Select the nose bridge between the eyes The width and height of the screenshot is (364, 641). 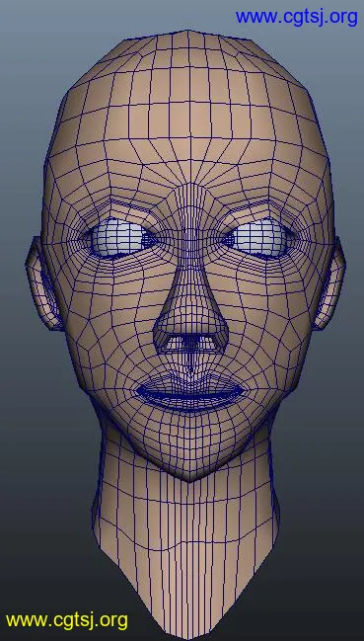pos(188,229)
